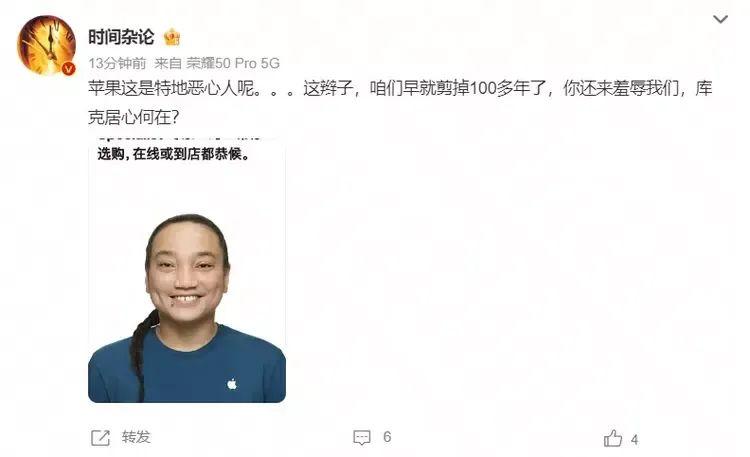Click the repost arrow-square icon
750x457 pixels.
[100, 437]
